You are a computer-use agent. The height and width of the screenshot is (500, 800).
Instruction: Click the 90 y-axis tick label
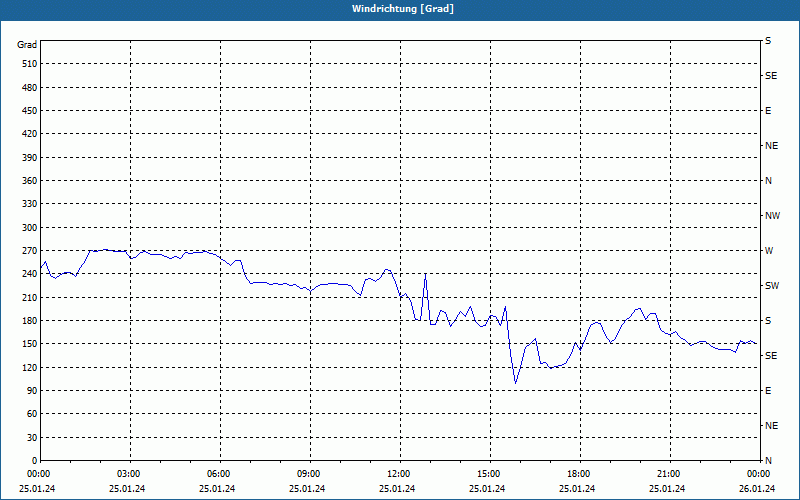coord(32,391)
